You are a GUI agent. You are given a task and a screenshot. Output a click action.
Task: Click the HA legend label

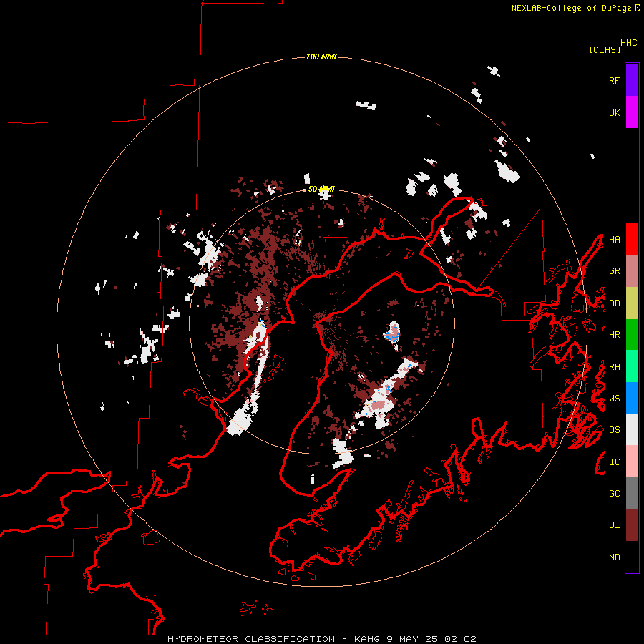click(x=614, y=239)
